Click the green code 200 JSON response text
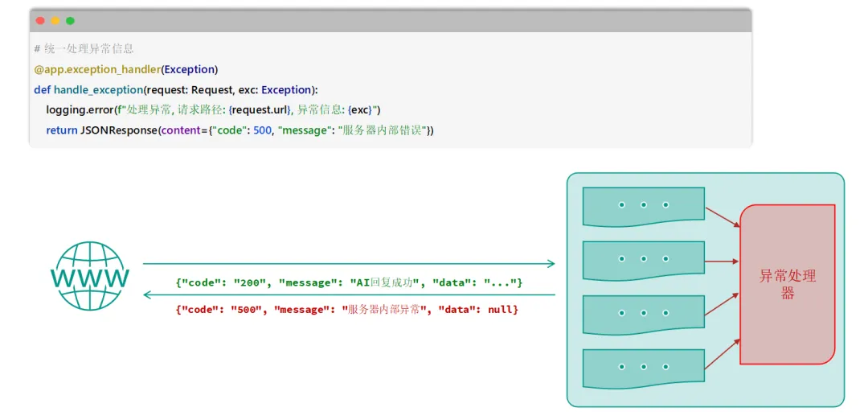 350,283
